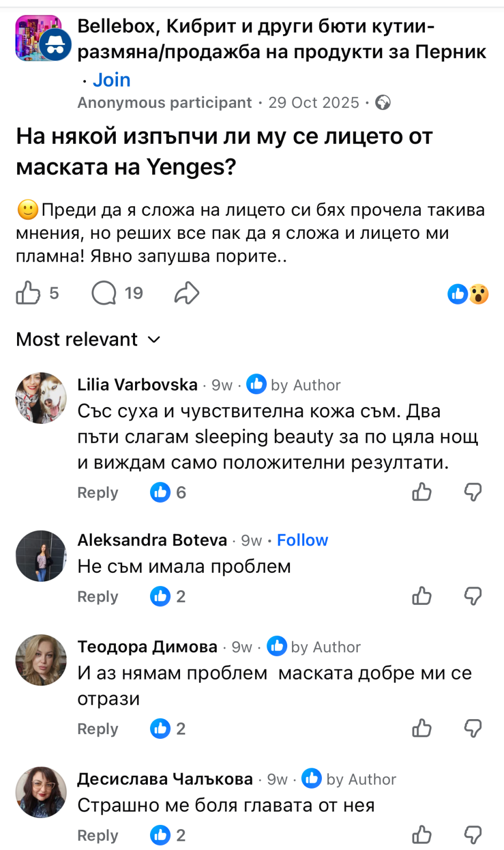Open the Bellebox group avatar
Viewport: 504px width, 850px height.
pyautogui.click(x=42, y=38)
